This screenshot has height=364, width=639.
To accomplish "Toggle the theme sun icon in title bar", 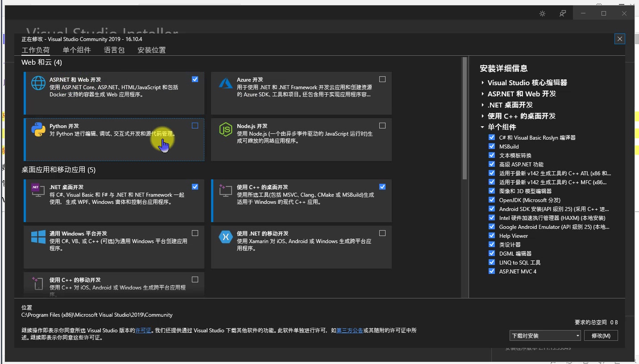I will [542, 13].
